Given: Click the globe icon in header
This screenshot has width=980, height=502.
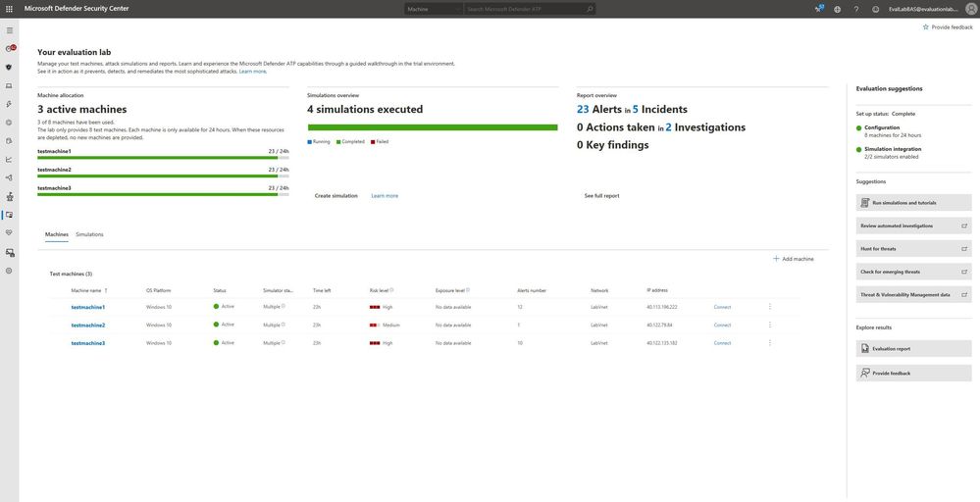Looking at the screenshot, I should pyautogui.click(x=838, y=10).
